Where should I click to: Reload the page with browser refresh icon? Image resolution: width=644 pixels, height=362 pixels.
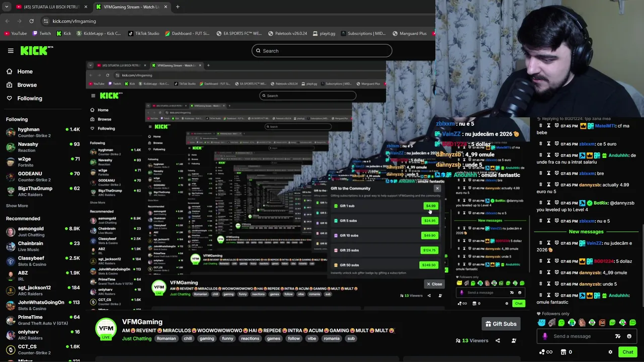coord(31,21)
